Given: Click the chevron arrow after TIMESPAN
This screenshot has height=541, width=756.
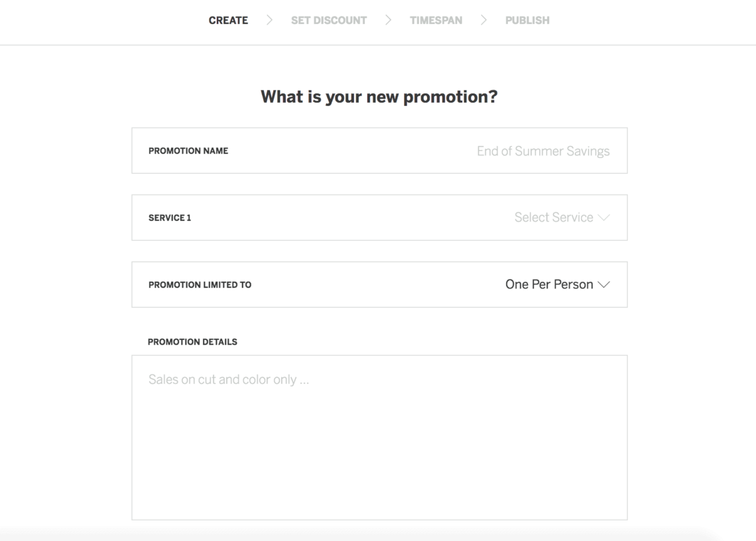Looking at the screenshot, I should [483, 20].
